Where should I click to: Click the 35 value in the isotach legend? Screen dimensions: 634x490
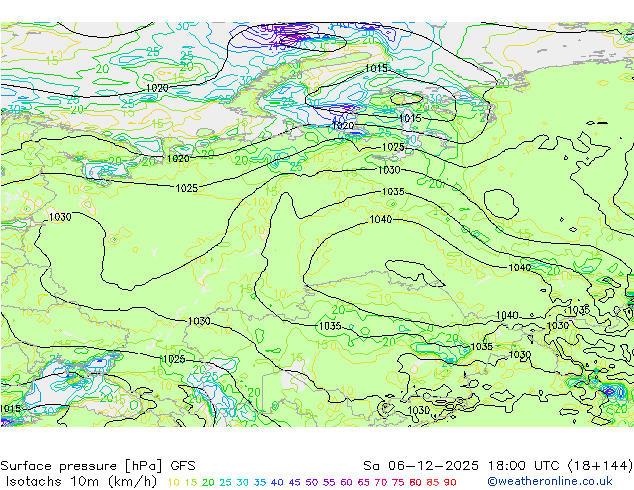click(x=260, y=482)
